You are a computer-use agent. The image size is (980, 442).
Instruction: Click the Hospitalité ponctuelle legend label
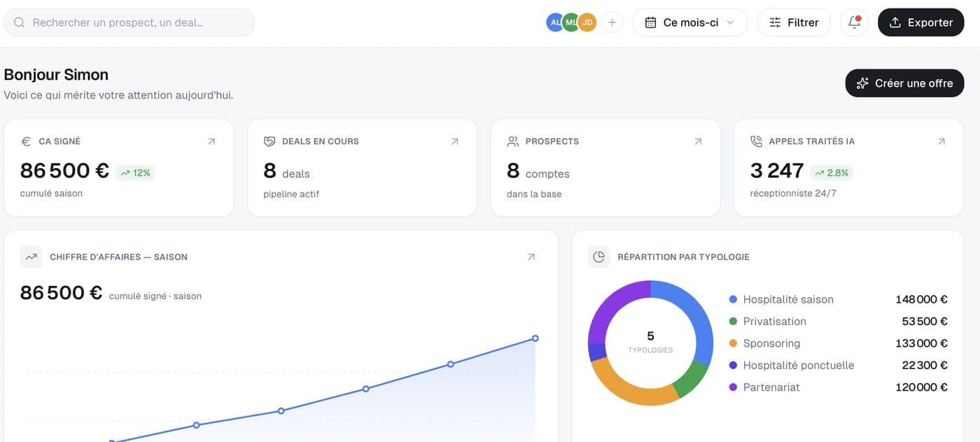799,365
